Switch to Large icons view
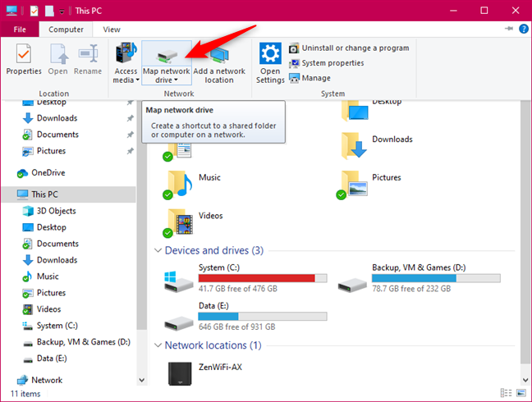The image size is (532, 402). (x=521, y=393)
